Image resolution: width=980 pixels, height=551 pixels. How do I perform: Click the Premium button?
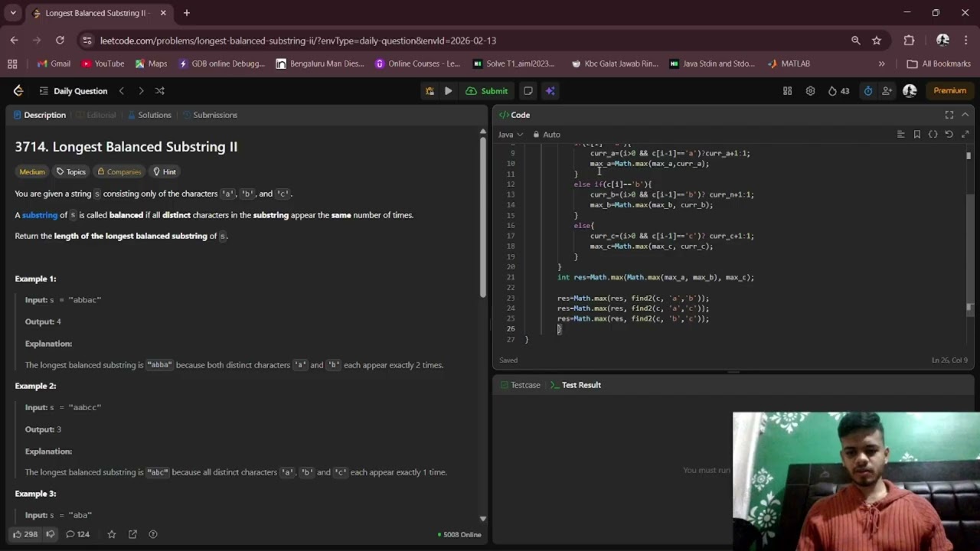pyautogui.click(x=949, y=91)
